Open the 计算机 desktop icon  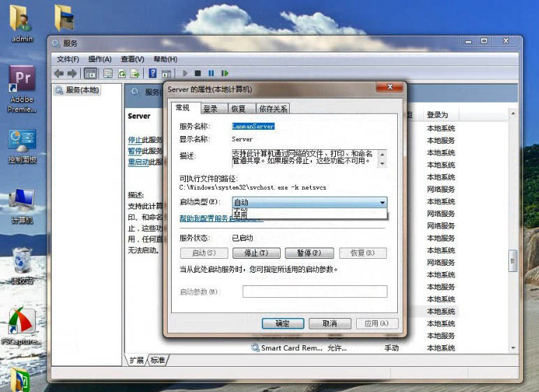[x=22, y=206]
